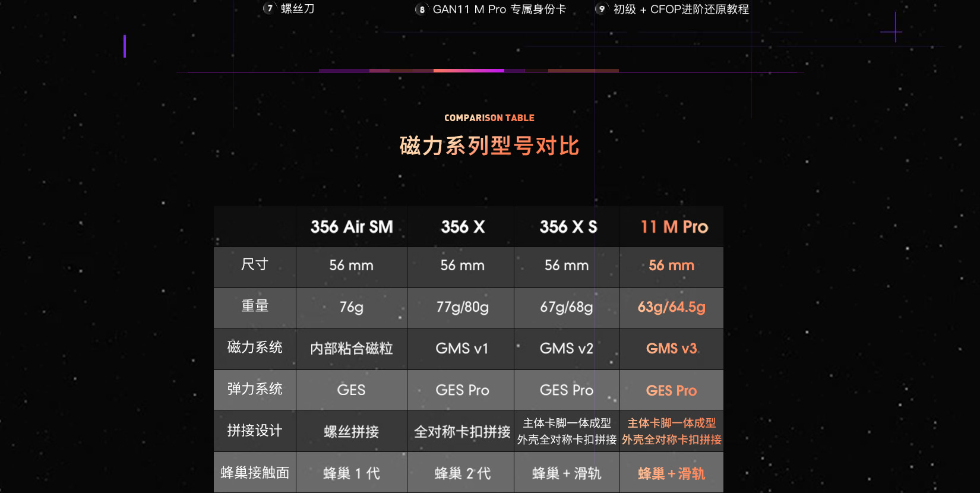Click the number 8 badge beside GAN11 M Pro 专属身份卡
The height and width of the screenshot is (493, 980).
[x=422, y=10]
